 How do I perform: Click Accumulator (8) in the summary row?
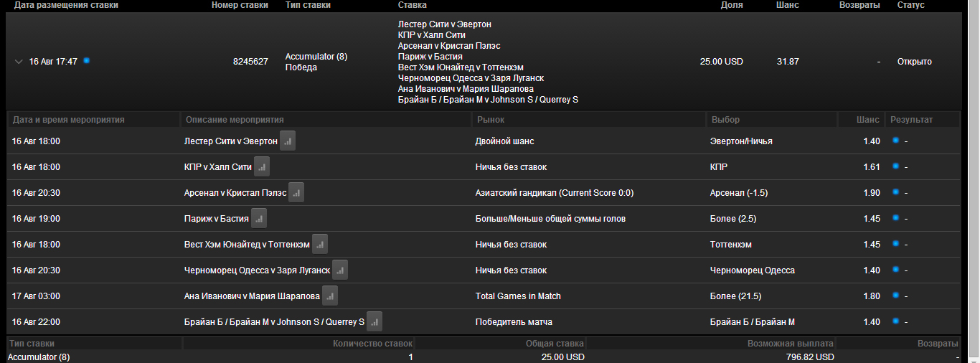pos(39,357)
